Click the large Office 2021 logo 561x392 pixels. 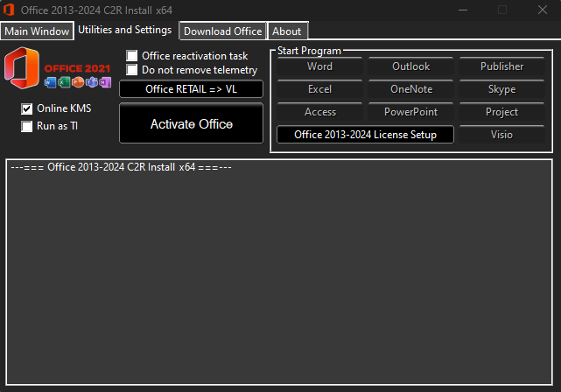point(22,68)
